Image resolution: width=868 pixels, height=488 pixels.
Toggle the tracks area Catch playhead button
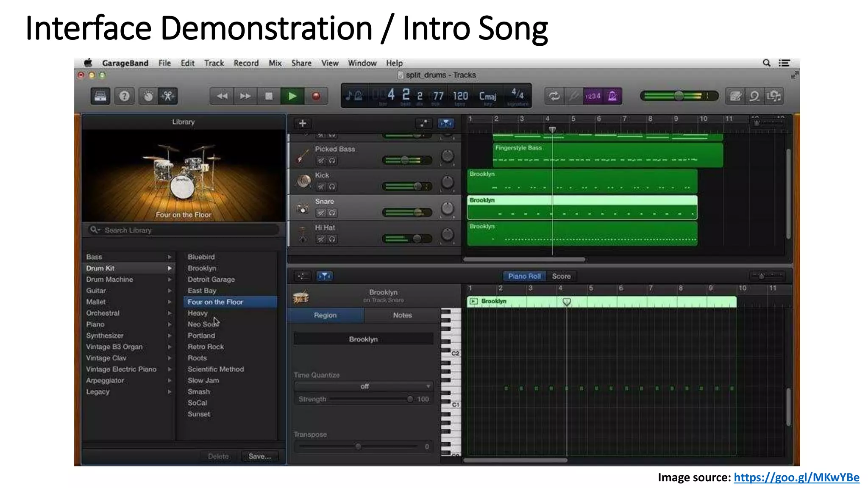tap(446, 123)
